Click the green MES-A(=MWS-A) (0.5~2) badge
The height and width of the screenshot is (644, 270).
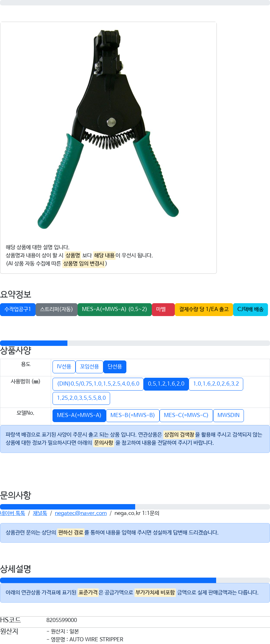115,309
